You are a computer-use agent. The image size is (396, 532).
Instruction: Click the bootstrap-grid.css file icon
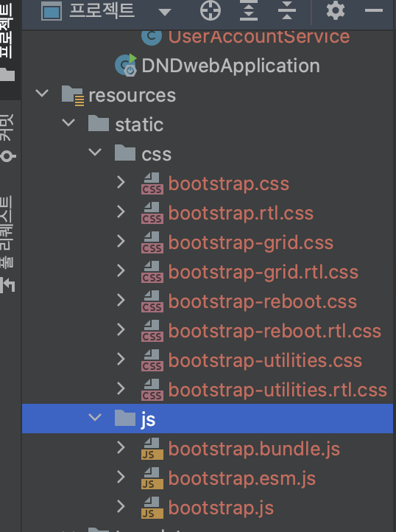click(152, 242)
